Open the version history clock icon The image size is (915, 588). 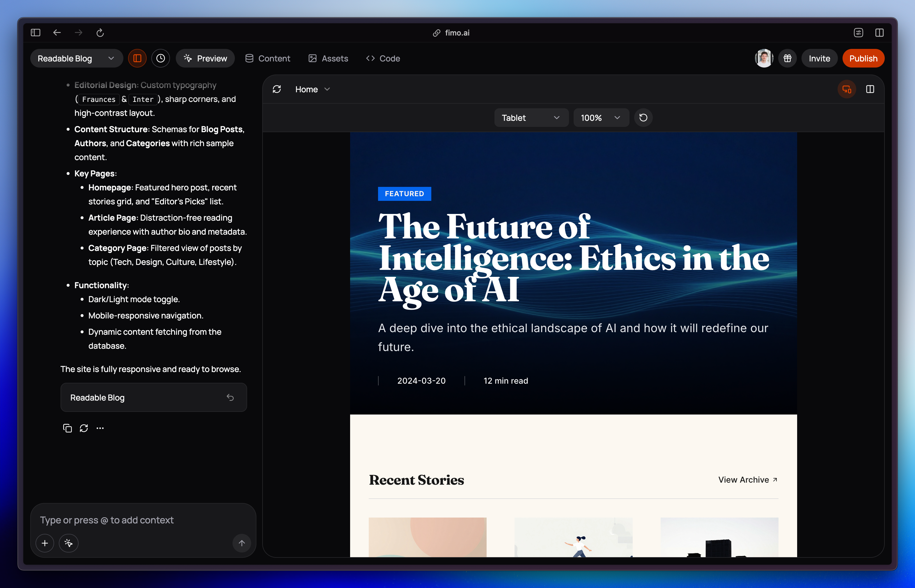point(160,58)
